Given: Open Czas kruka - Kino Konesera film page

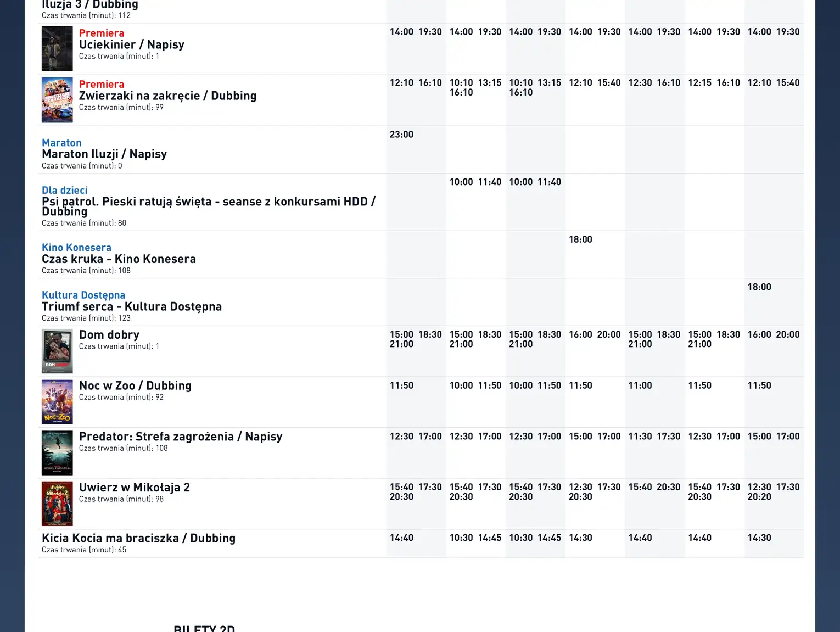Looking at the screenshot, I should (x=119, y=259).
